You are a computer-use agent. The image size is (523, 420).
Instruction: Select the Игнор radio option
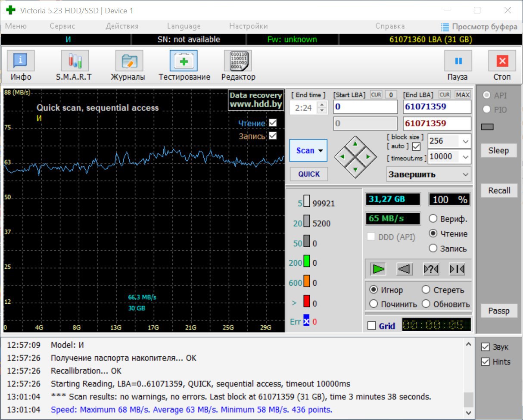374,290
